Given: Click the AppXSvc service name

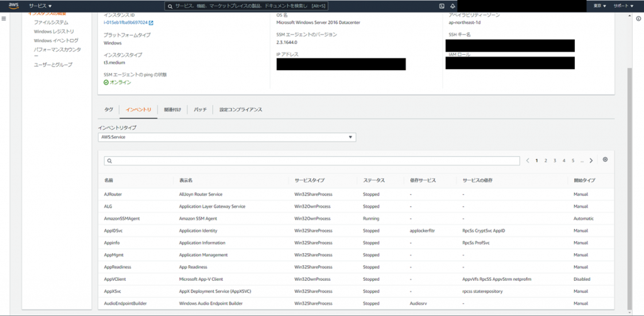Looking at the screenshot, I should click(x=113, y=291).
